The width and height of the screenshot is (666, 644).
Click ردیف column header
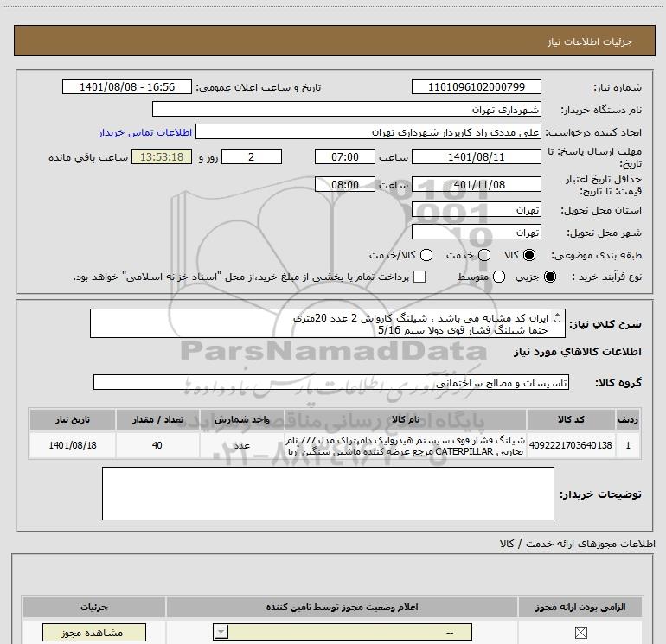628,419
